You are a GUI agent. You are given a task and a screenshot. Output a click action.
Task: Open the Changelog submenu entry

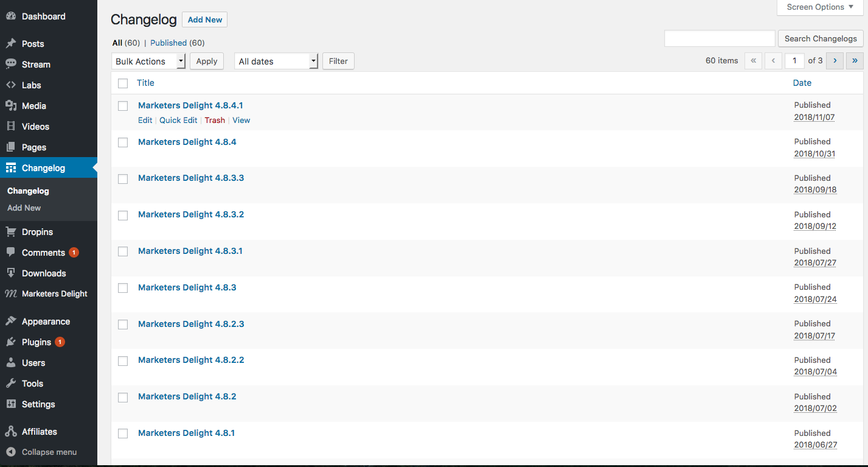click(x=28, y=191)
